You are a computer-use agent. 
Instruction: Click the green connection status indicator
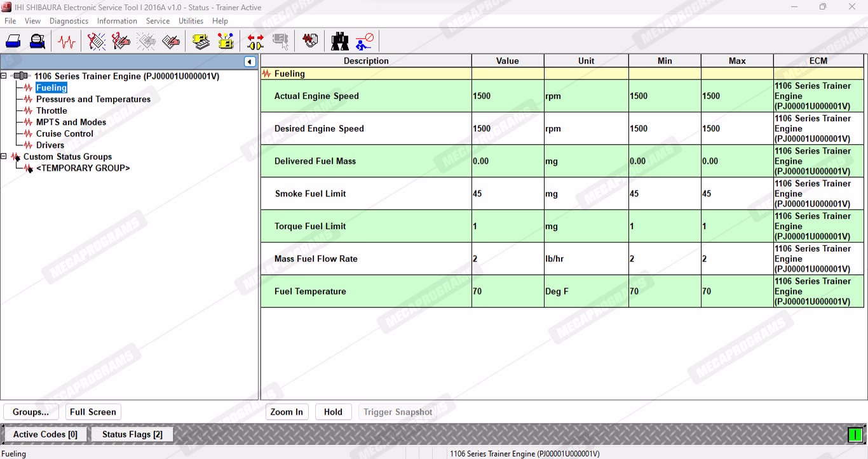click(855, 435)
